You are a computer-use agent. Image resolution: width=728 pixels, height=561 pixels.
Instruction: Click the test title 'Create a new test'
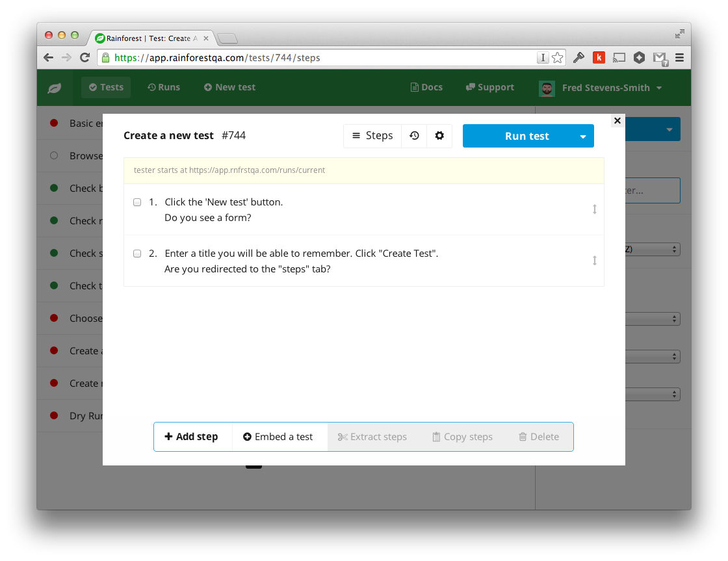pyautogui.click(x=168, y=136)
